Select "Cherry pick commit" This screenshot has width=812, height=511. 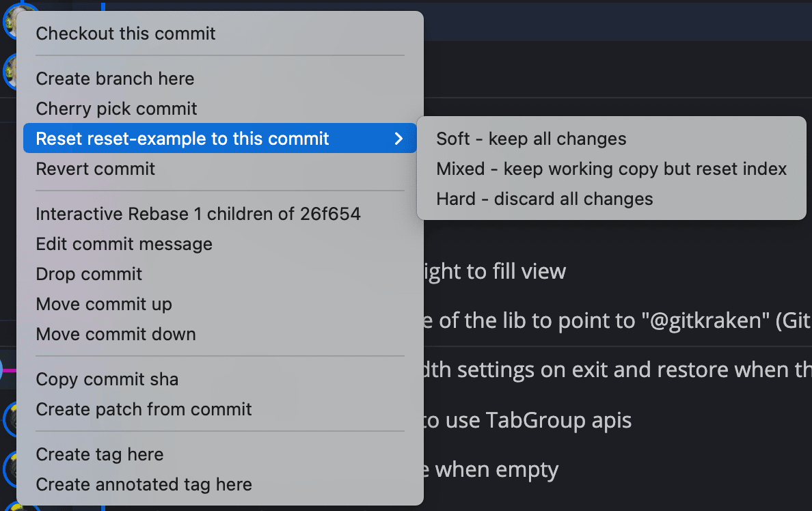[x=116, y=109]
